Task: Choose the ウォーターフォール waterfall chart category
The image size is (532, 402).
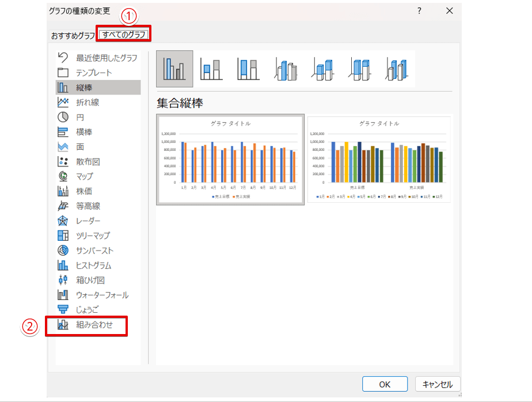Action: (102, 295)
